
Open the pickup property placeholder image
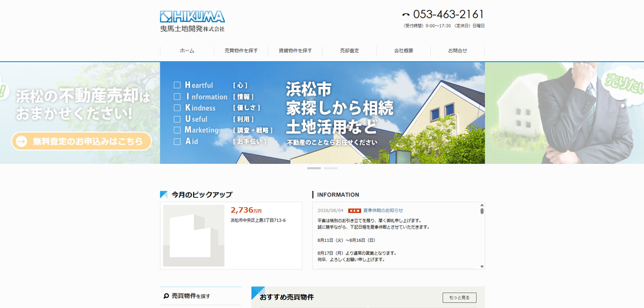click(x=194, y=236)
